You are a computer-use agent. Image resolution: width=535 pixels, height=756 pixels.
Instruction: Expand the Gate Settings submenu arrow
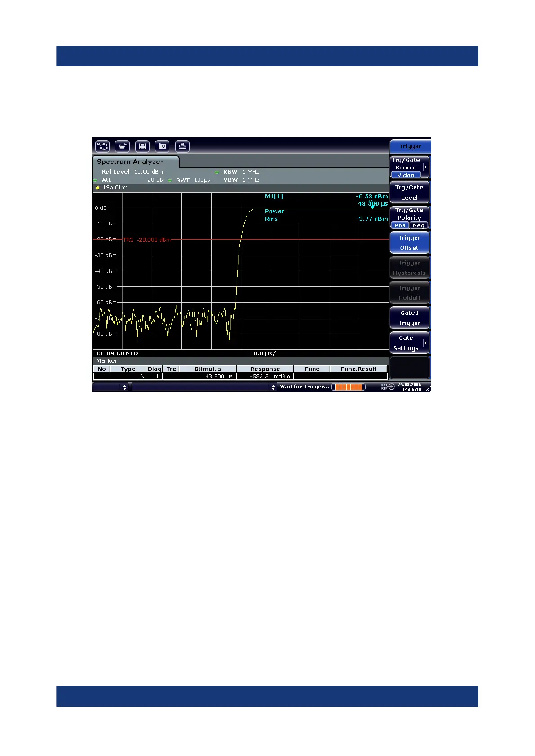click(x=425, y=343)
